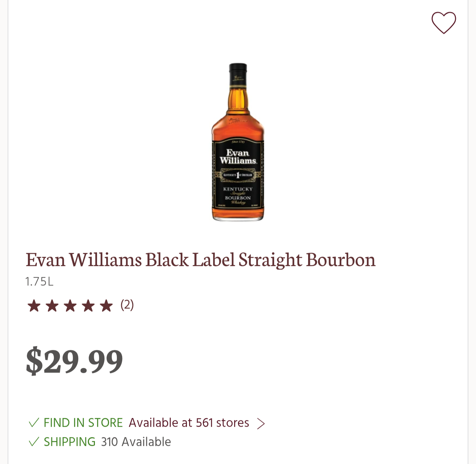Click the 310 Available shipping text
Viewport: 476px width, 464px height.
(x=136, y=442)
